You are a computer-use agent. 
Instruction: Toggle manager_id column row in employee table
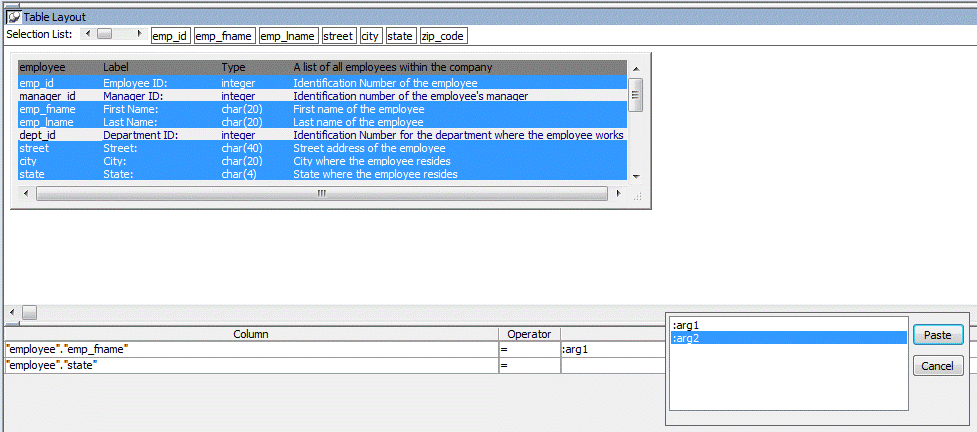[47, 96]
